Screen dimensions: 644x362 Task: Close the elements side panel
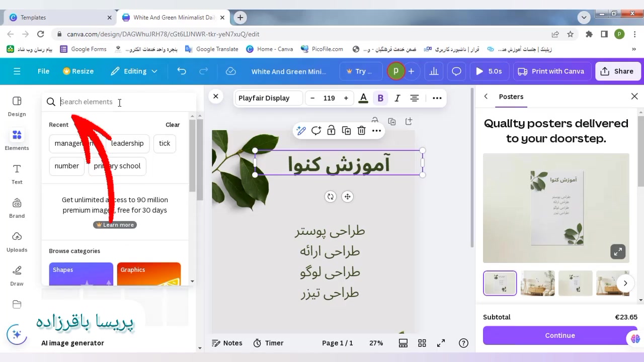click(x=216, y=96)
